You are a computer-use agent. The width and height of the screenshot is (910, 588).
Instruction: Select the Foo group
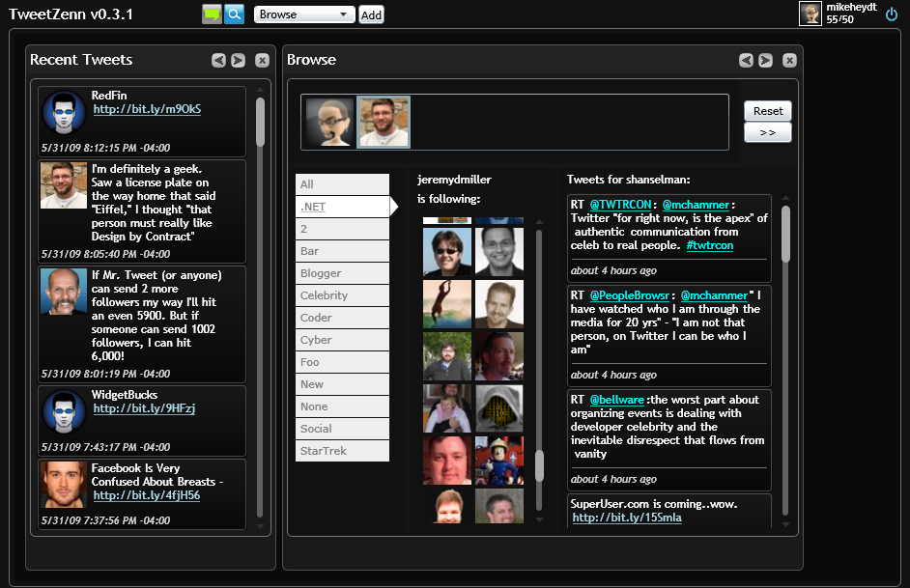click(x=342, y=362)
